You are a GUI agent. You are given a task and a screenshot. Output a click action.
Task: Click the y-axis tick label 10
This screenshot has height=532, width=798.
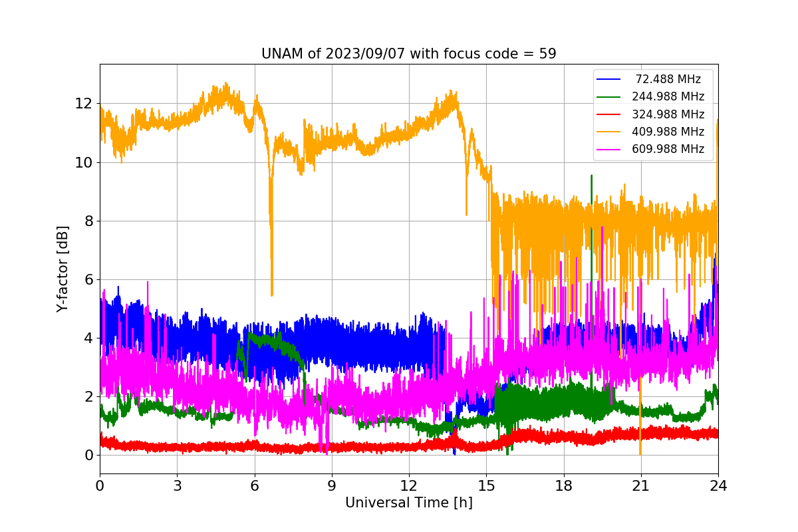[x=83, y=163]
